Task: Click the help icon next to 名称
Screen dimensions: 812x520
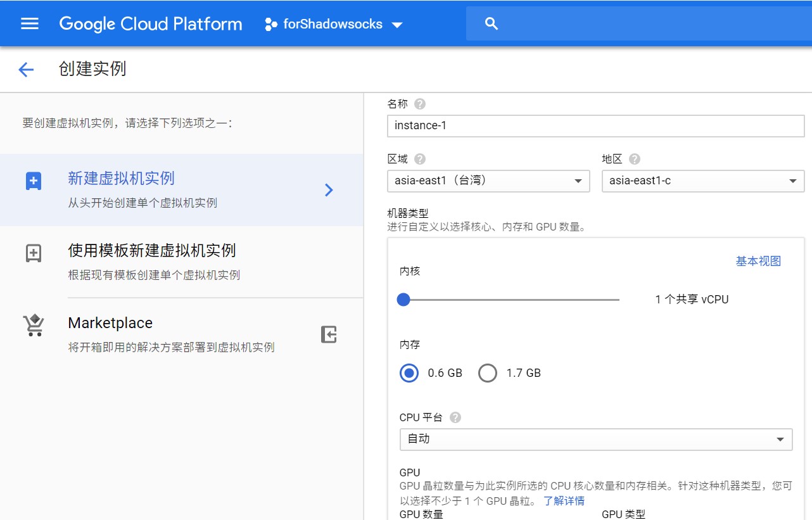Action: pyautogui.click(x=419, y=104)
